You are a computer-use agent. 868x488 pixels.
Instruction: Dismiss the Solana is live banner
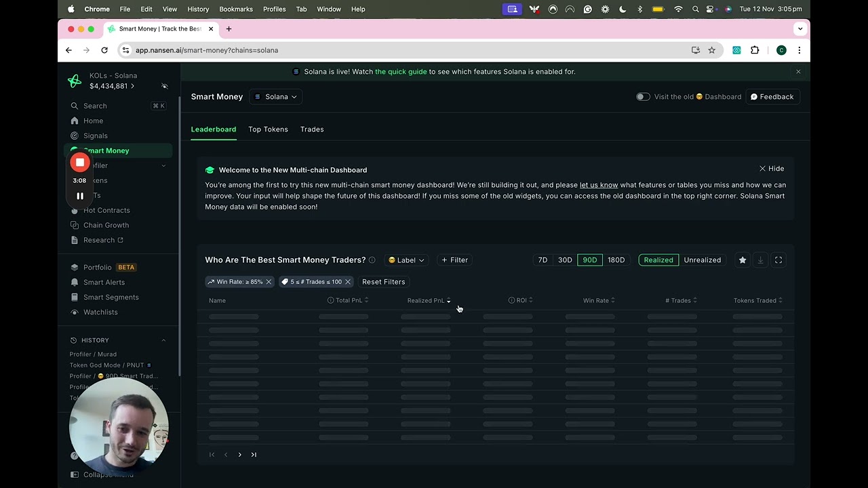pos(798,71)
